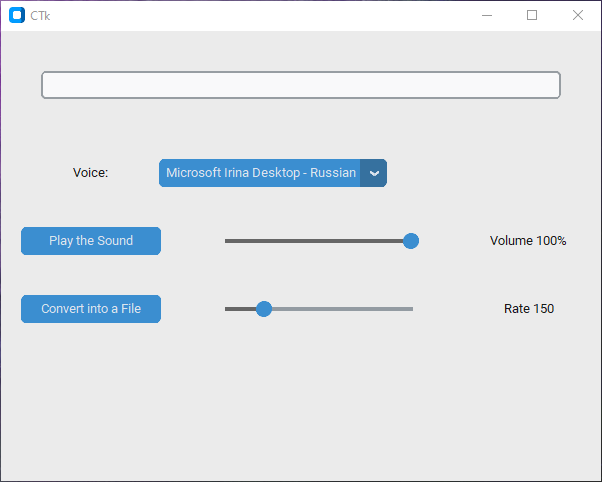Click the Convert into a File button
Viewport: 602px width, 482px height.
(91, 309)
